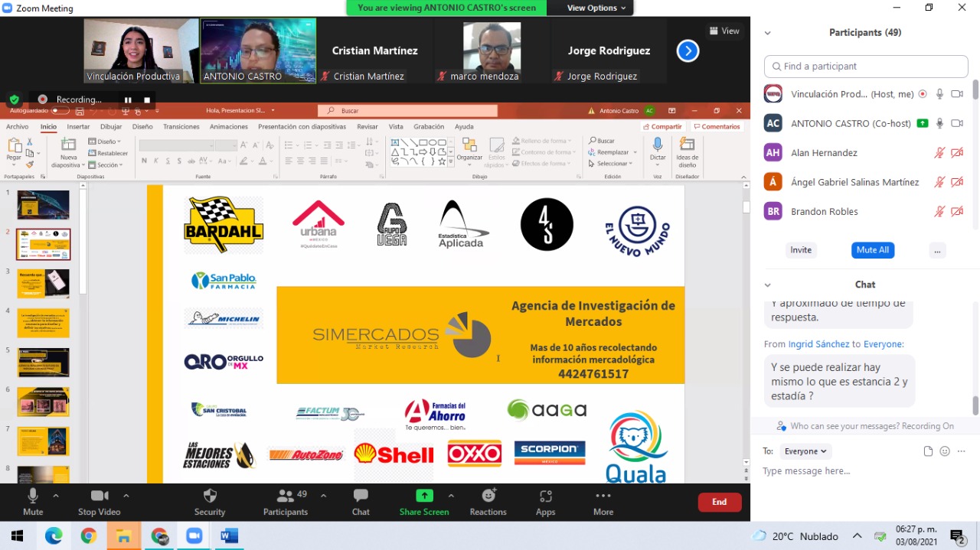Open the Windows Start menu
This screenshot has width=980, height=550.
18,536
